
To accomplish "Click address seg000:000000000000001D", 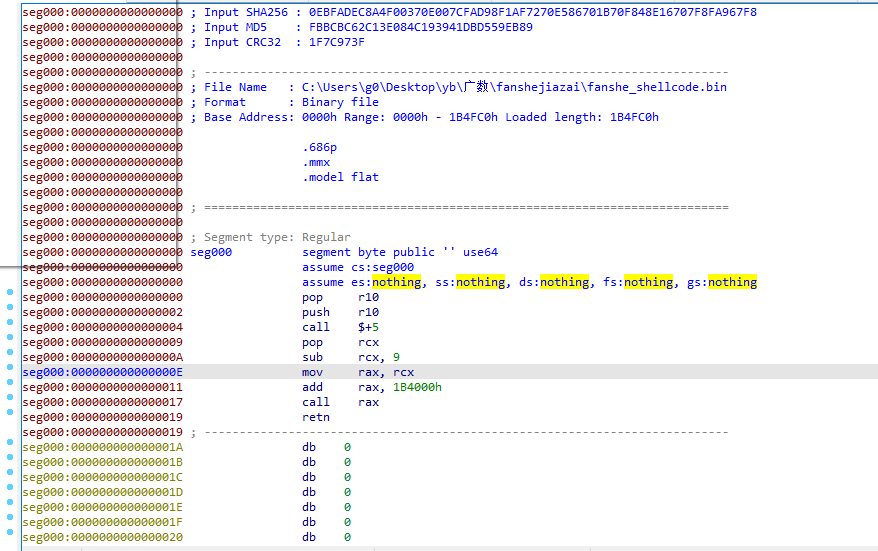I will tap(102, 492).
